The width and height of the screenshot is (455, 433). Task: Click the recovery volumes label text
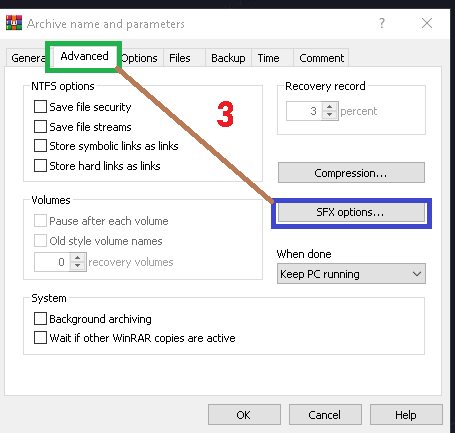131,262
